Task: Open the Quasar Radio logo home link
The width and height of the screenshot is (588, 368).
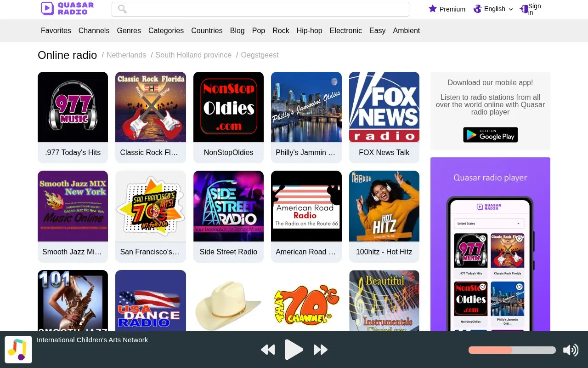Action: point(67,8)
